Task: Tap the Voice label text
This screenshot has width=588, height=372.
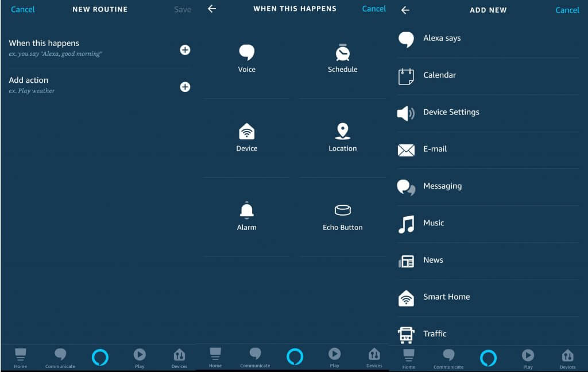Action: click(x=247, y=70)
